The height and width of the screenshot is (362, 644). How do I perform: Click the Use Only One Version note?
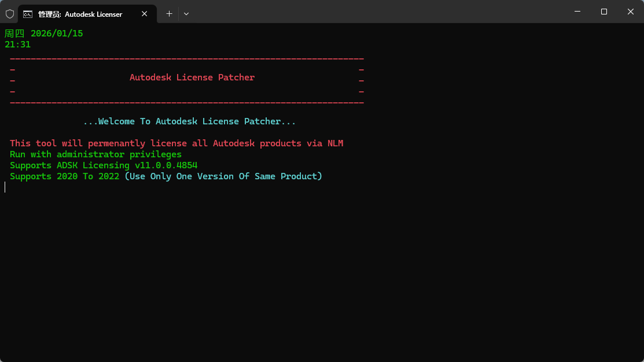(223, 176)
